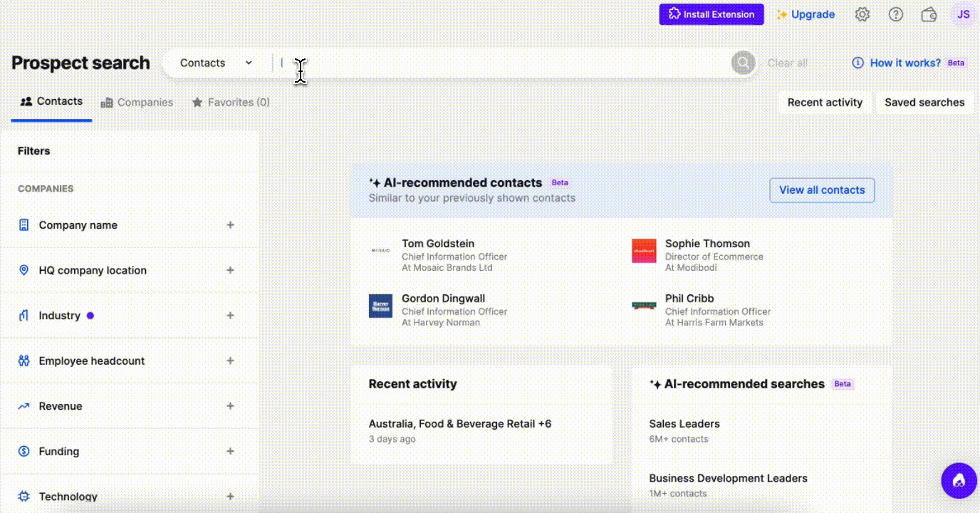Open Tom Goldstein contact

(438, 244)
